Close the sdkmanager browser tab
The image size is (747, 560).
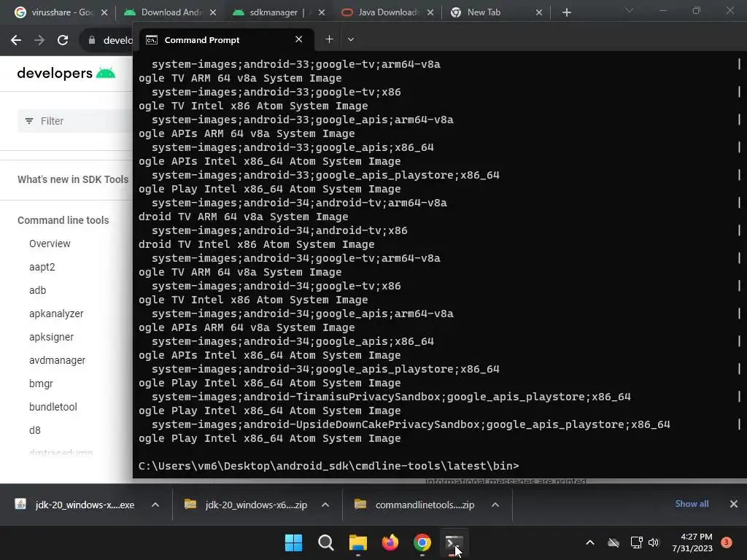322,12
